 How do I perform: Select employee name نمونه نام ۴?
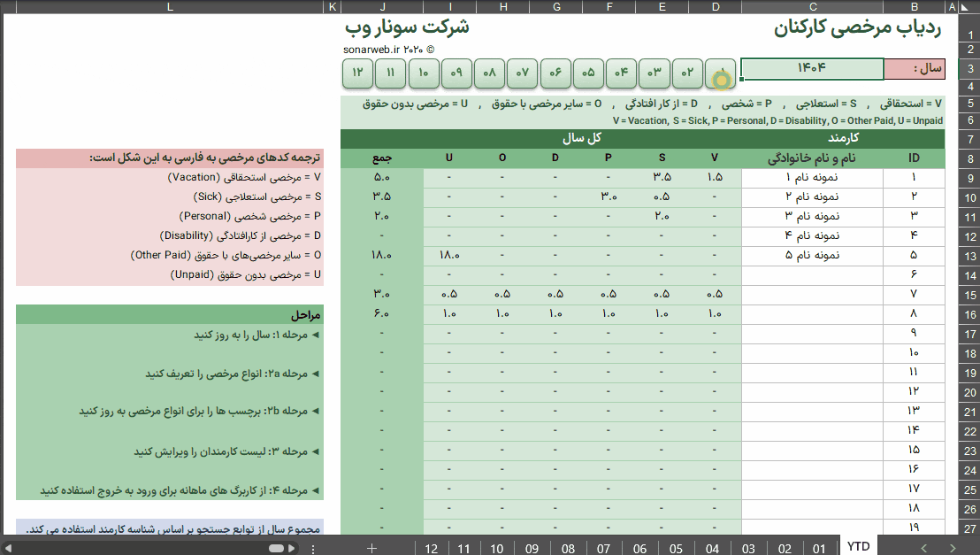(812, 235)
